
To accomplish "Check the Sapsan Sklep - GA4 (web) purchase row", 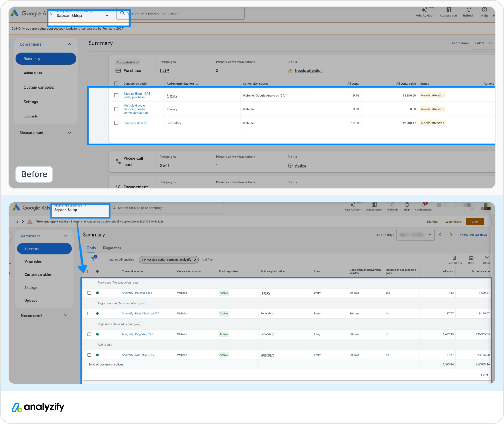I will (x=116, y=95).
